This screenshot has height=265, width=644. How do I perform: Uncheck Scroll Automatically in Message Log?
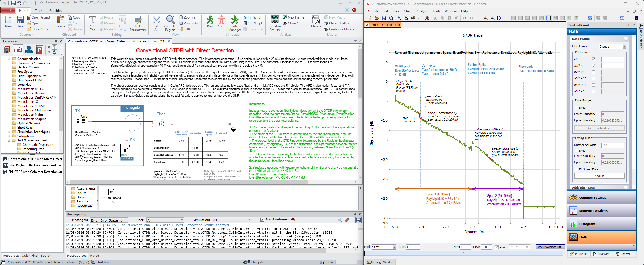click(262, 220)
